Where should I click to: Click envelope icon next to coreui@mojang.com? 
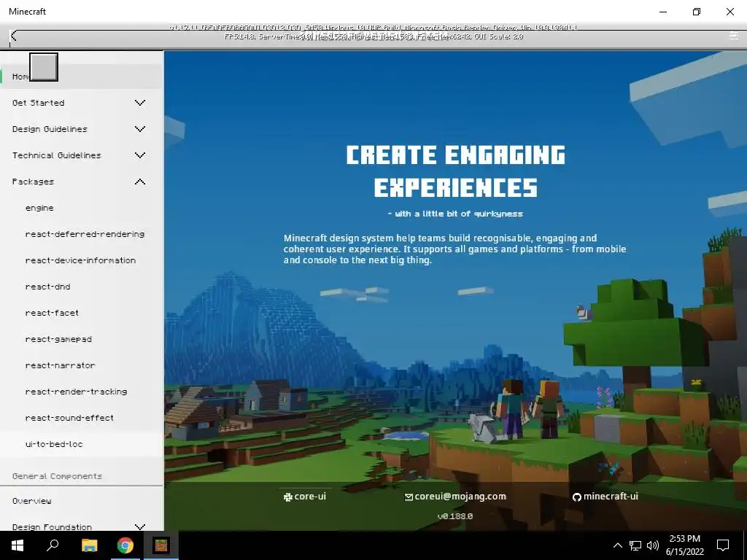click(x=409, y=497)
